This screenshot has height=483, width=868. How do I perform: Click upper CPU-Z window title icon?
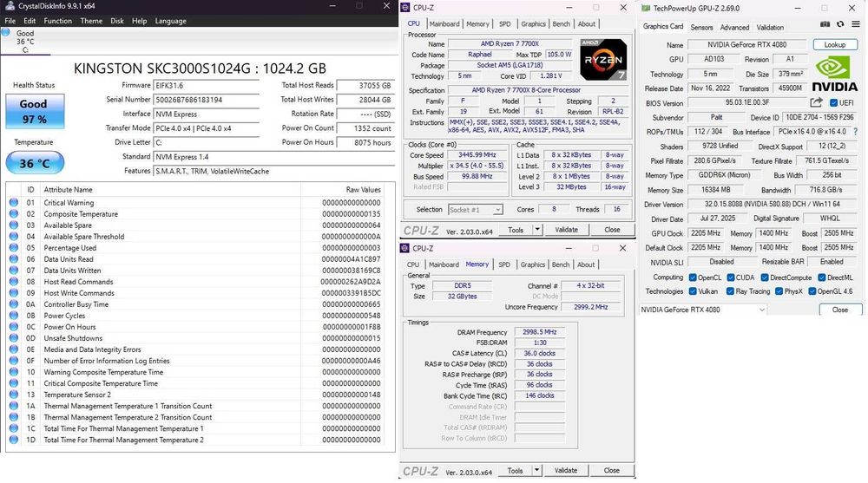tap(405, 7)
